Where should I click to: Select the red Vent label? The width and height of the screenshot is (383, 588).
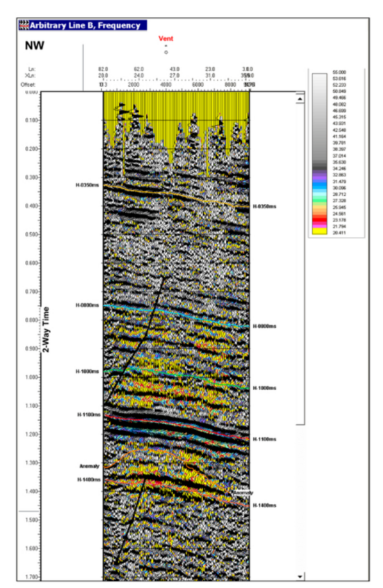click(x=166, y=39)
